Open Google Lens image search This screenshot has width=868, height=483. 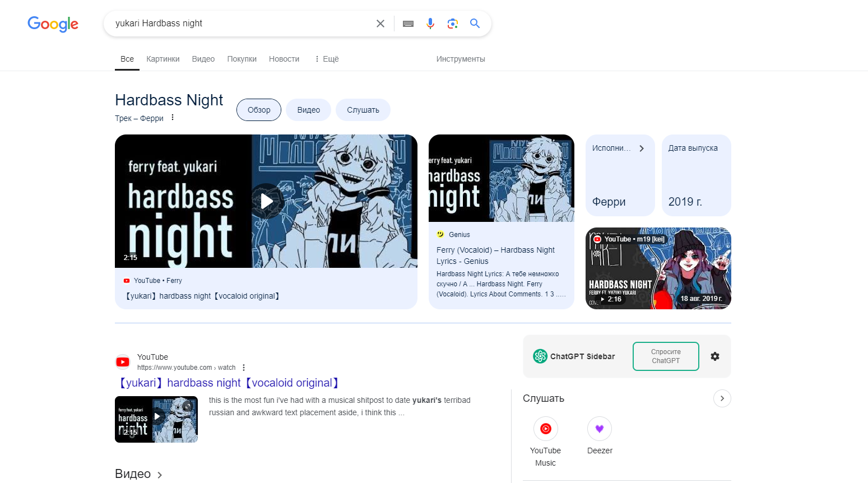453,24
